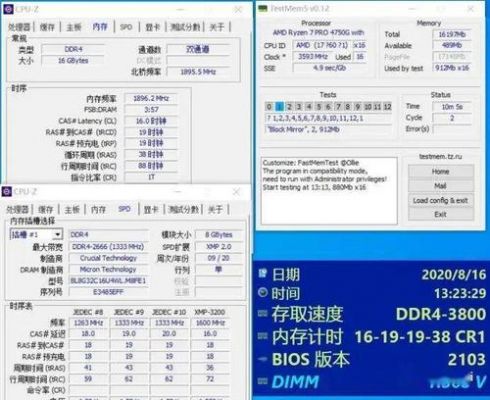The width and height of the screenshot is (490, 400).
Task: Click the 16.0 时钟 CAS# Latency value
Action: [151, 121]
